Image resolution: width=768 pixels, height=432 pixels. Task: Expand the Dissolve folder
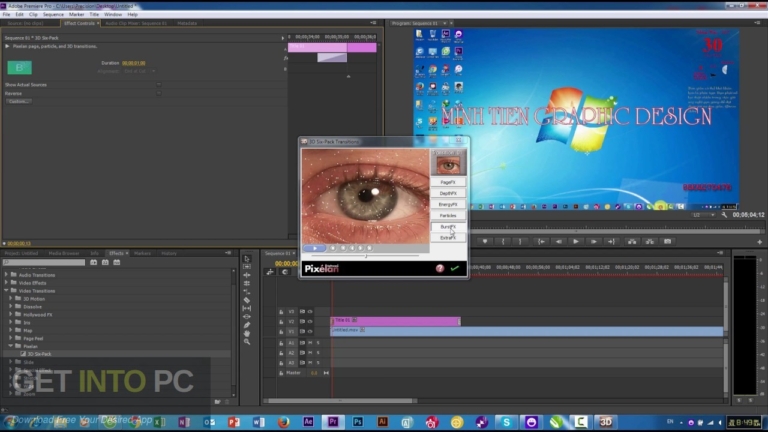[11, 306]
